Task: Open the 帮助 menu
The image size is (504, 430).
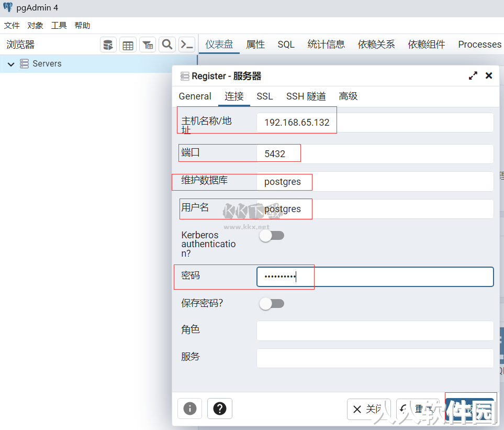Action: [82, 26]
